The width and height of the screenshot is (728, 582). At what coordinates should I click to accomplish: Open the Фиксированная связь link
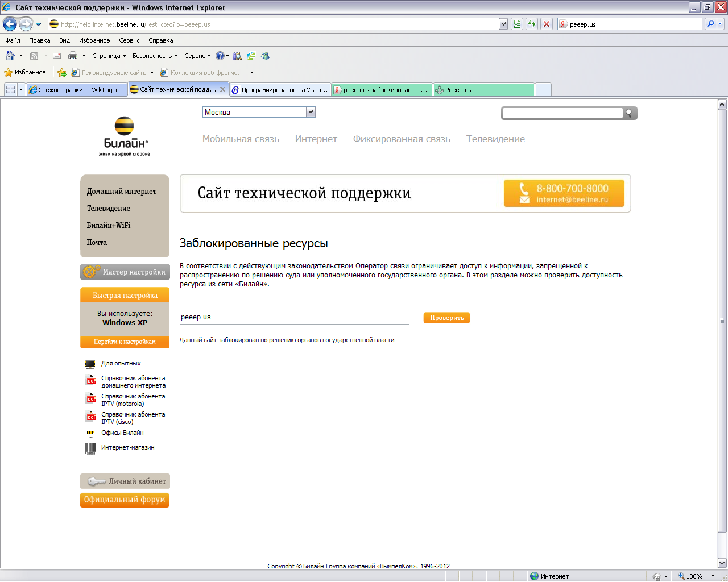(x=402, y=139)
